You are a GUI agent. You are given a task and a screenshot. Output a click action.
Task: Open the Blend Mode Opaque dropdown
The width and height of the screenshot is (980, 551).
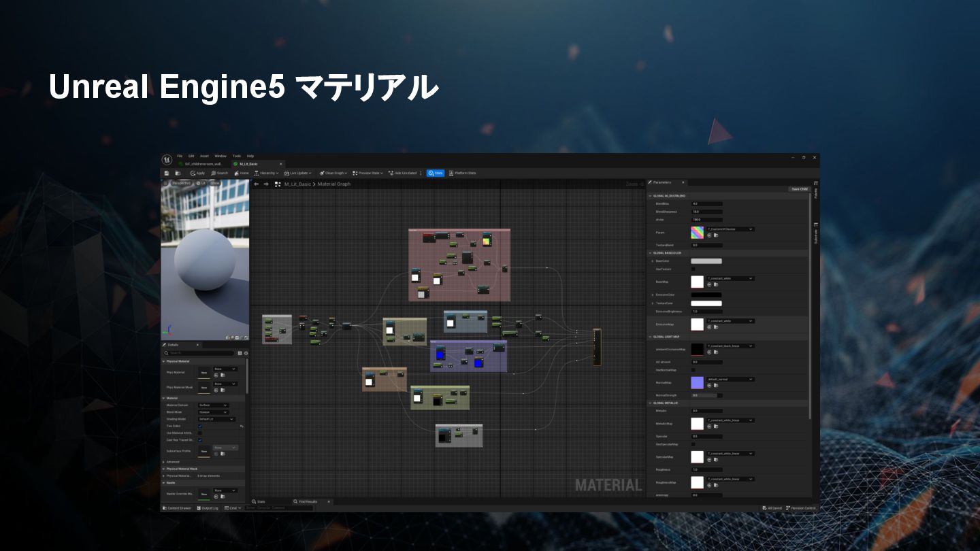[x=214, y=412]
